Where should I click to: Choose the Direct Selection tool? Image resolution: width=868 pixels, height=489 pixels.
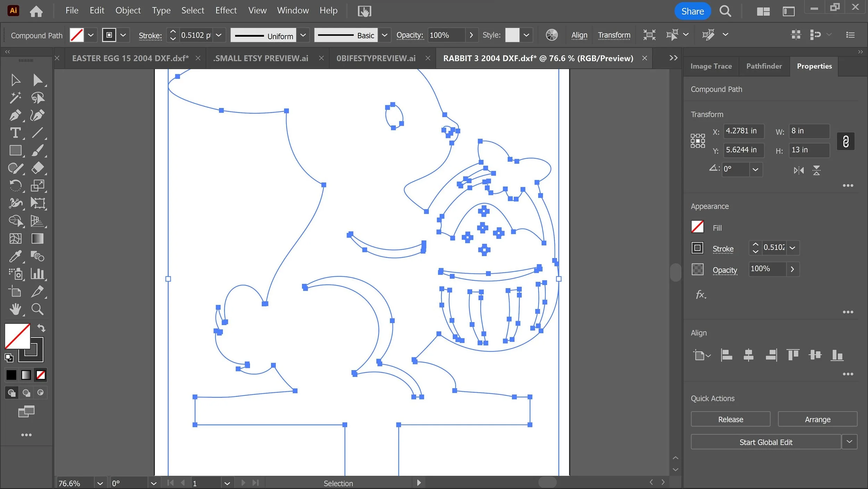[37, 80]
